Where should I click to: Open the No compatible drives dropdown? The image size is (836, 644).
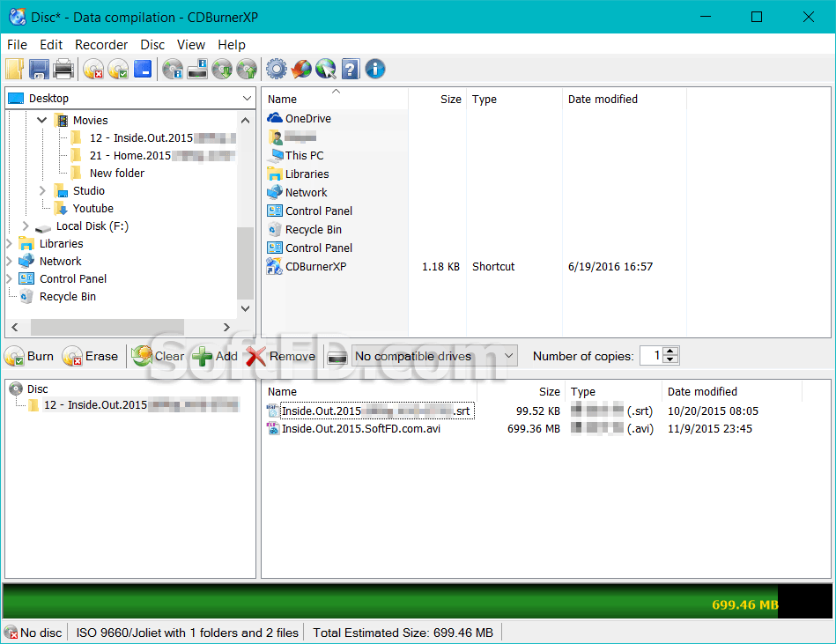pyautogui.click(x=434, y=356)
